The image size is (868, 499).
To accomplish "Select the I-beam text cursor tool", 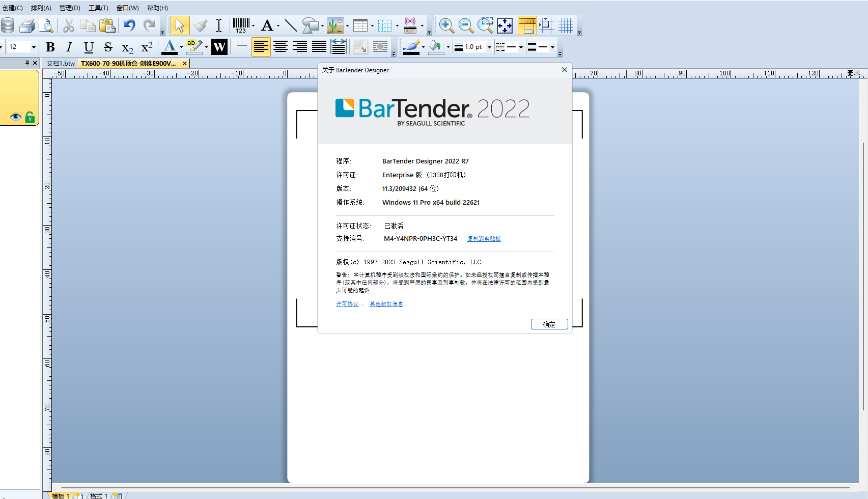I will (x=219, y=25).
